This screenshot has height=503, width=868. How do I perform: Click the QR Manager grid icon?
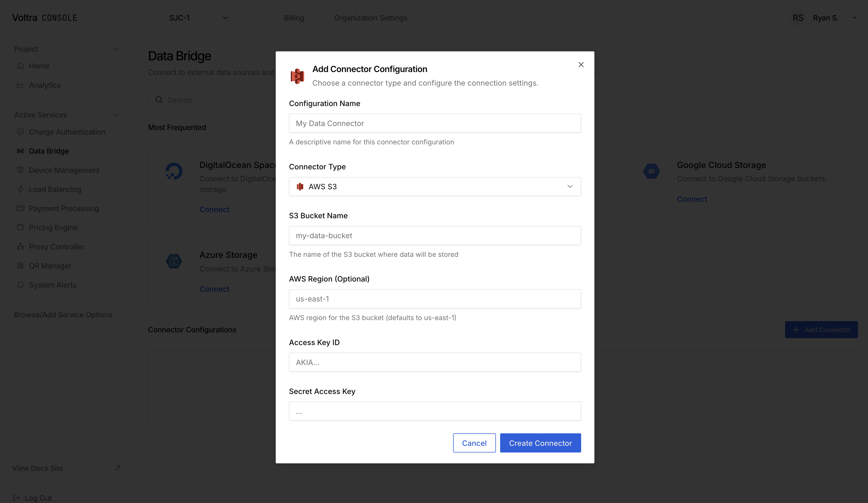pyautogui.click(x=20, y=266)
